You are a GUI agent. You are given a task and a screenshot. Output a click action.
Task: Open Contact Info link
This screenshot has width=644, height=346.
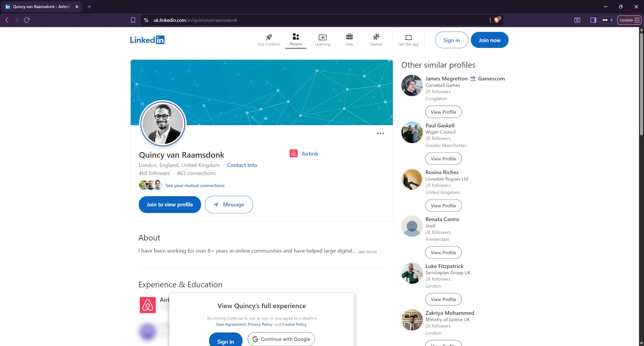coord(242,165)
